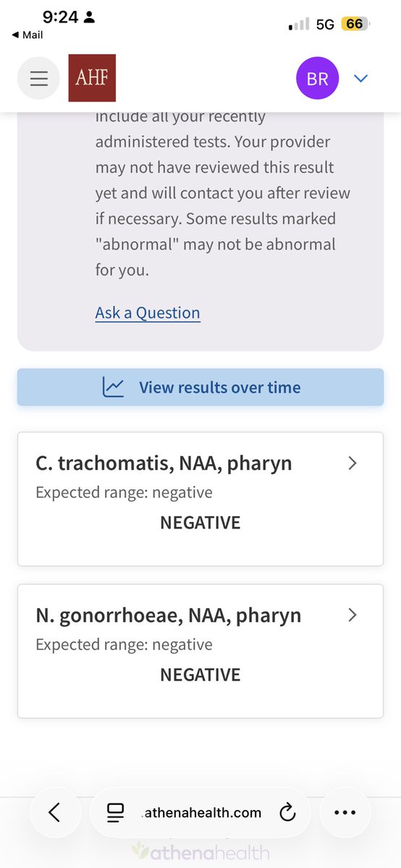This screenshot has height=868, width=401.
Task: Reload the page with the refresh icon
Action: point(287,813)
